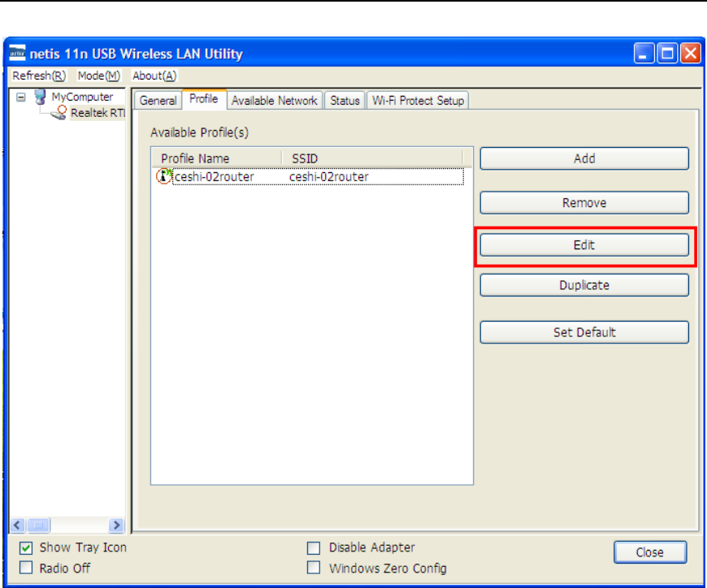Viewport: 707px width, 588px height.
Task: Open the About menu
Action: [154, 76]
